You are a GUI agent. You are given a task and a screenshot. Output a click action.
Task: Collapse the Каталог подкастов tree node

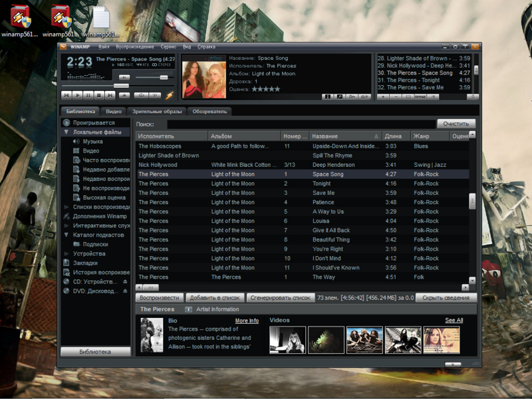66,235
